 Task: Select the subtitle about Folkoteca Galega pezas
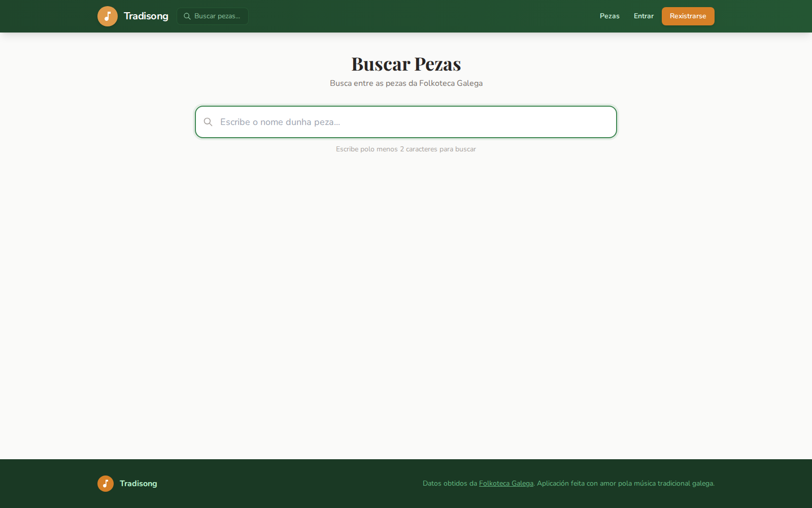406,83
